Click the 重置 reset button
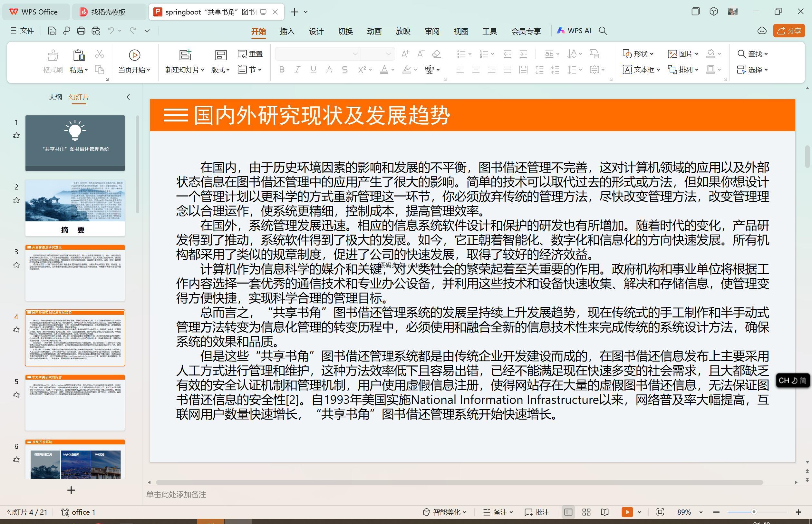This screenshot has height=524, width=812. click(250, 54)
